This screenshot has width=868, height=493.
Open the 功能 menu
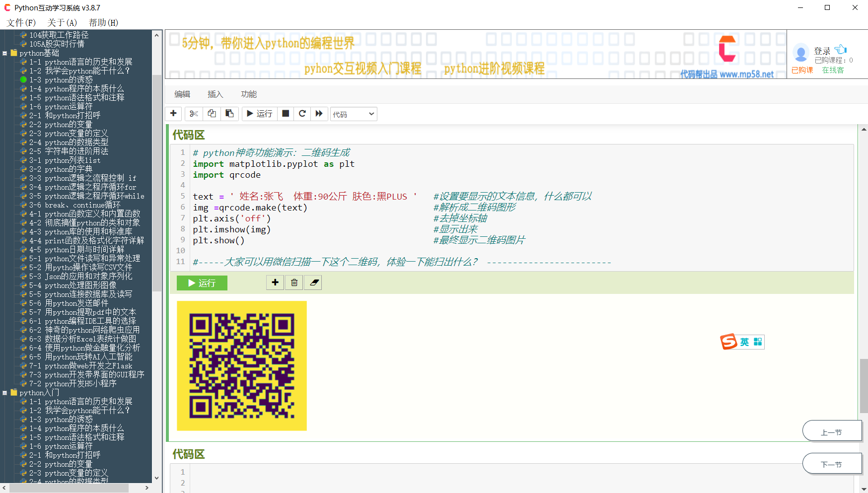pyautogui.click(x=249, y=94)
